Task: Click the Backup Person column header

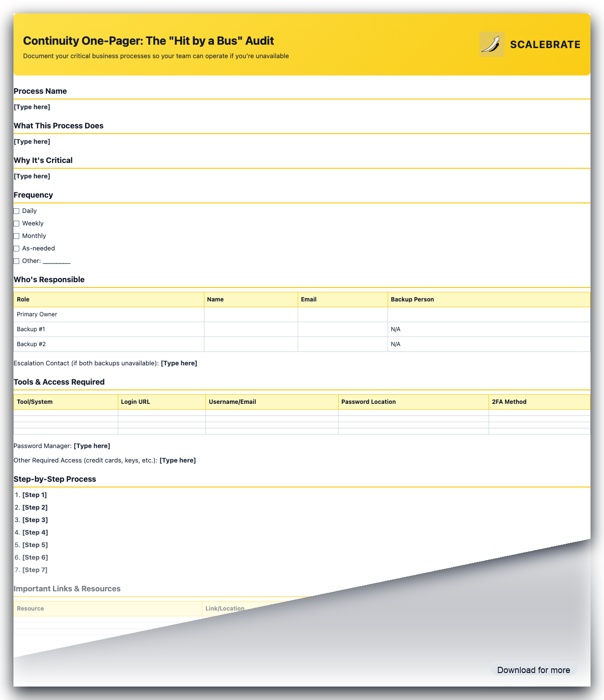Action: [489, 300]
